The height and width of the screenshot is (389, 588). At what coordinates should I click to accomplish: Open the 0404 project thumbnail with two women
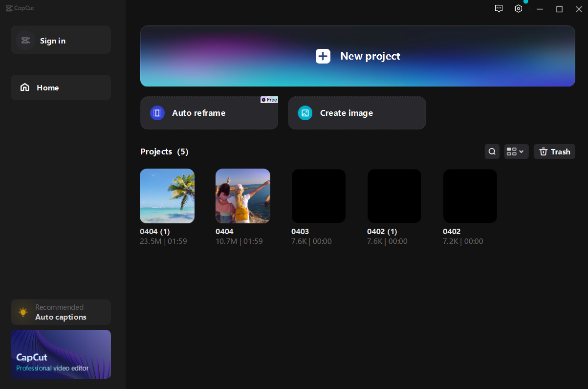(243, 196)
